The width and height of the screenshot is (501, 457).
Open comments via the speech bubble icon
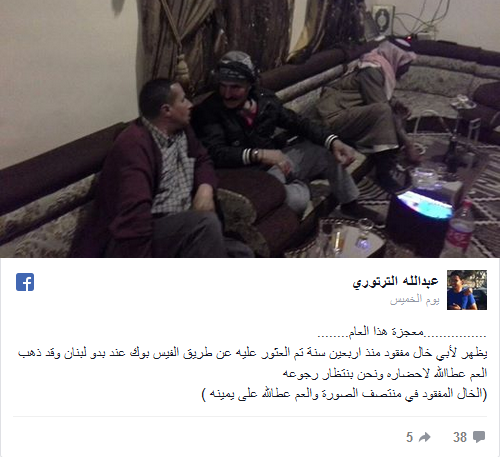[479, 437]
